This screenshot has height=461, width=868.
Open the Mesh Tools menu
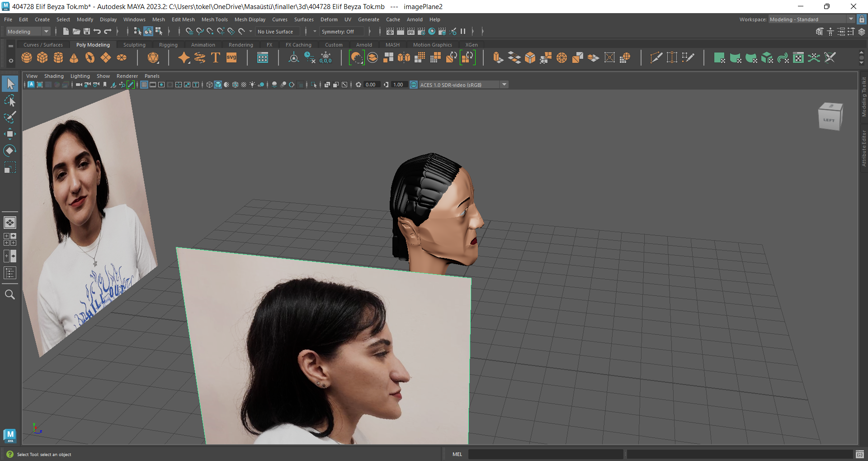pyautogui.click(x=215, y=19)
